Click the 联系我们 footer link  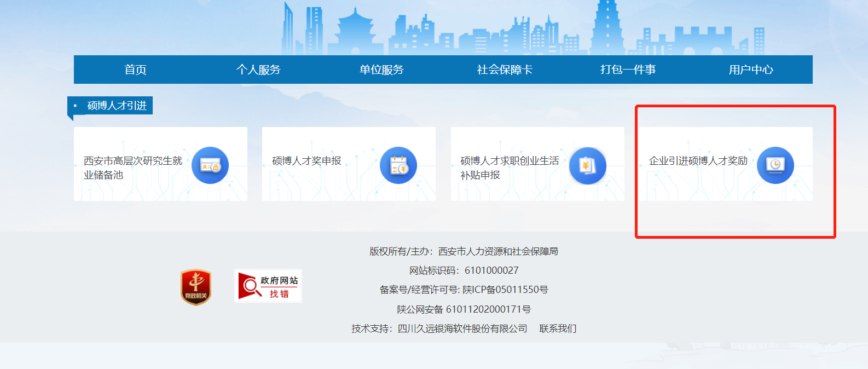(x=558, y=328)
